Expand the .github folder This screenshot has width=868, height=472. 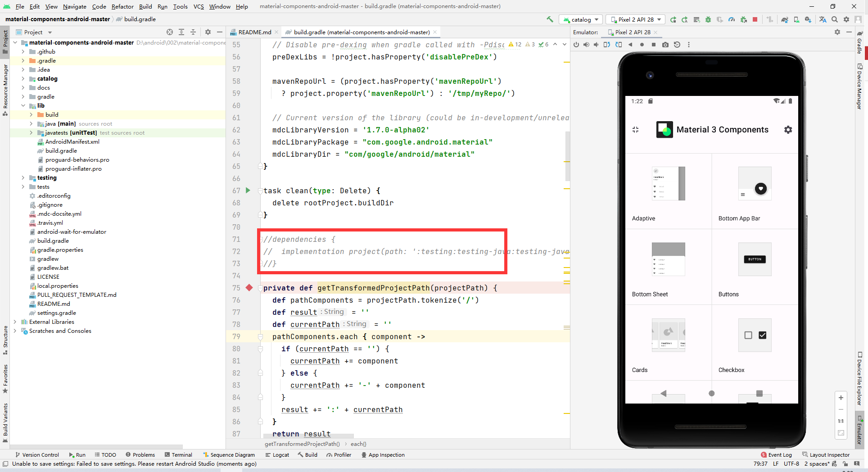23,52
